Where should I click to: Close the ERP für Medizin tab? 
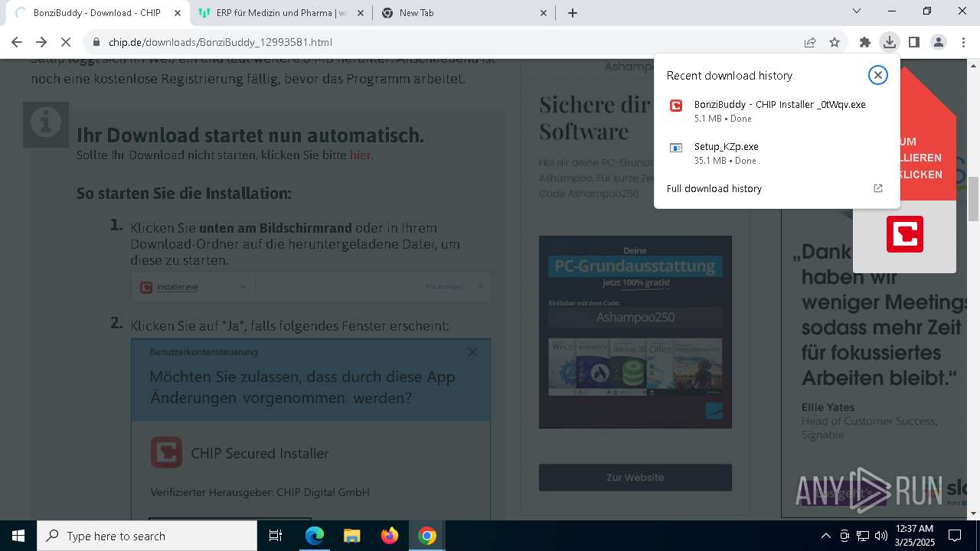click(361, 13)
